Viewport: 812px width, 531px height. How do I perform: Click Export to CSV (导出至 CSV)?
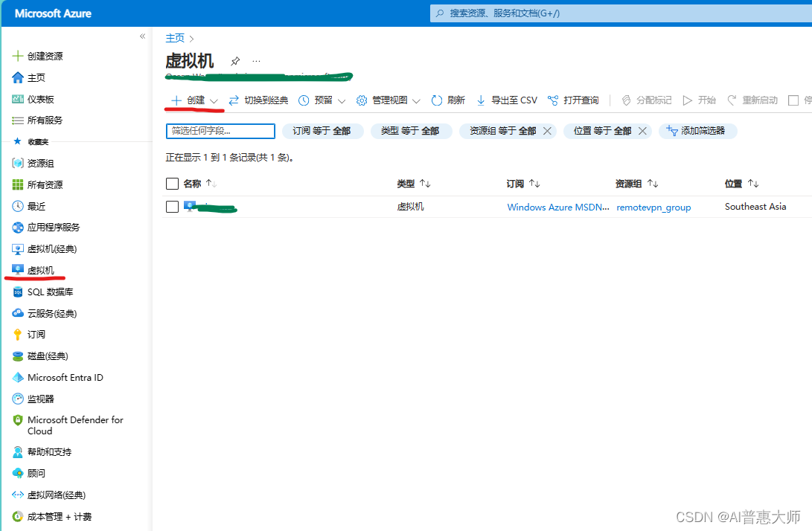tap(506, 100)
